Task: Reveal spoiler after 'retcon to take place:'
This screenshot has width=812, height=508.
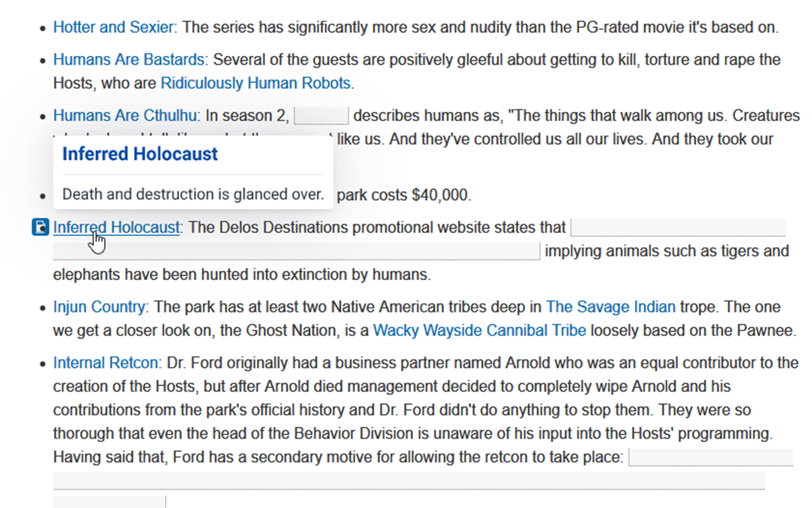Action: tap(710, 457)
